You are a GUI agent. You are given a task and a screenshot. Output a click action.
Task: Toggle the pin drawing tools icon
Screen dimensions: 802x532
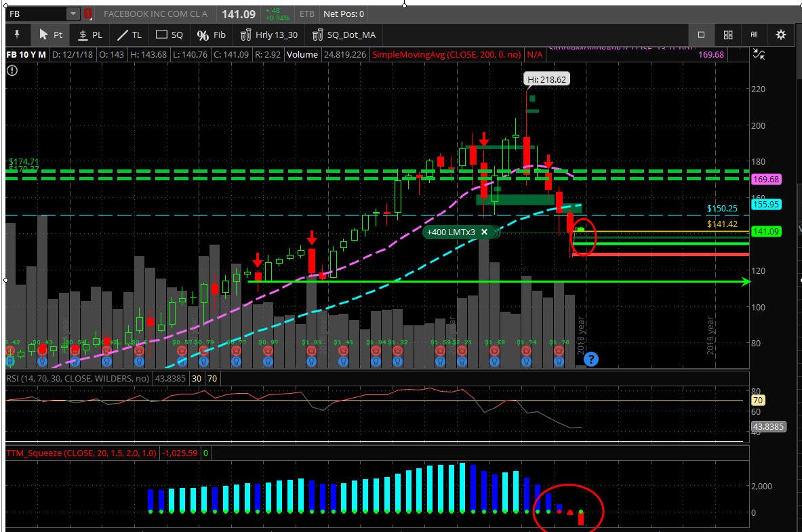click(16, 35)
